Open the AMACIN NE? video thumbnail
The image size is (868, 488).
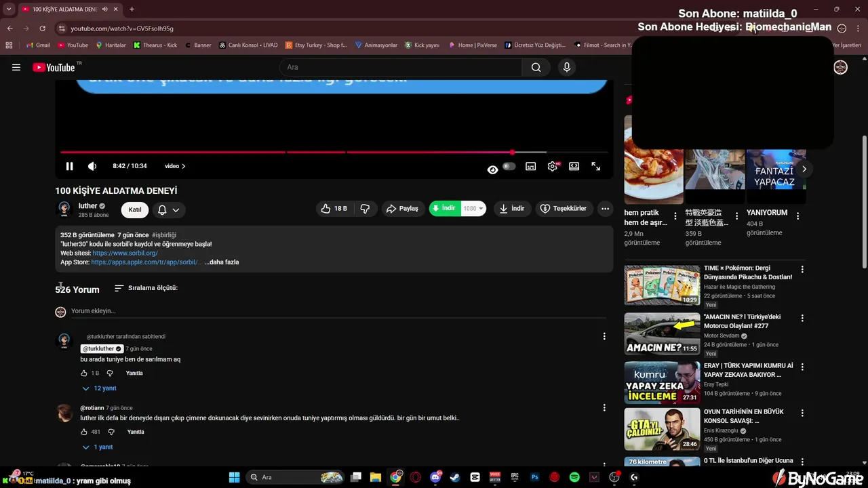click(662, 333)
